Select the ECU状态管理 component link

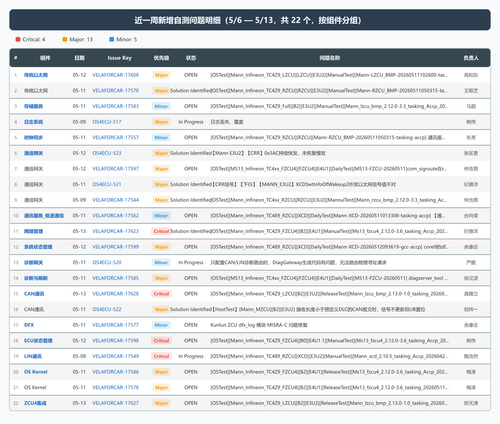pos(38,341)
